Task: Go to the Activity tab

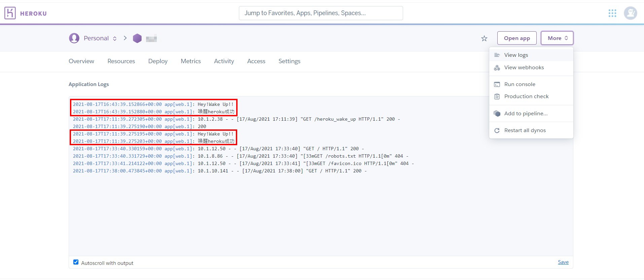Action: (224, 61)
